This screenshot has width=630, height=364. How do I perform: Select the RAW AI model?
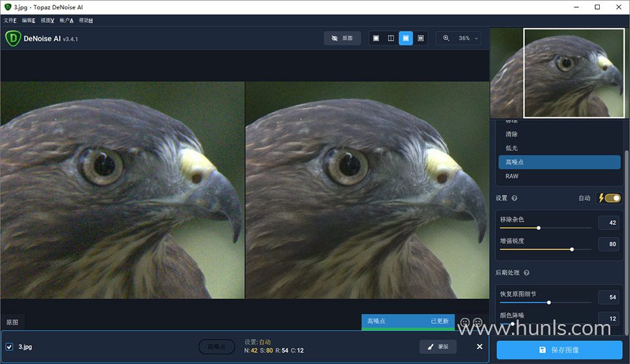559,176
